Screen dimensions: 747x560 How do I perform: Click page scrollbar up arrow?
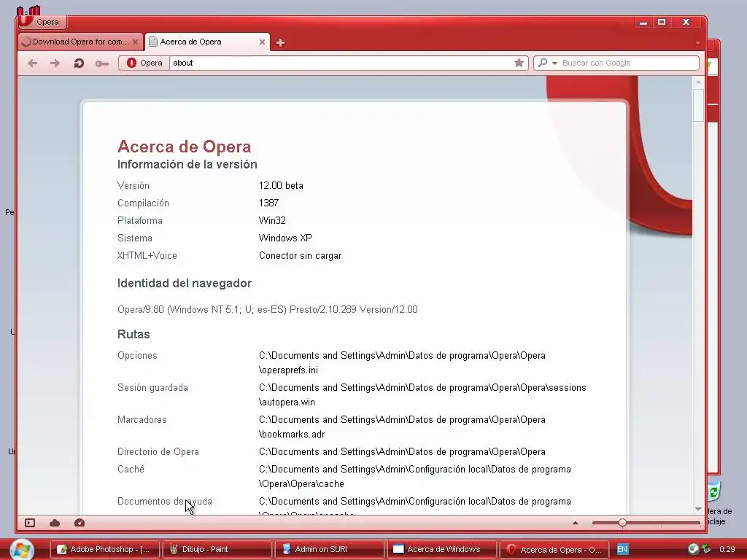point(698,82)
